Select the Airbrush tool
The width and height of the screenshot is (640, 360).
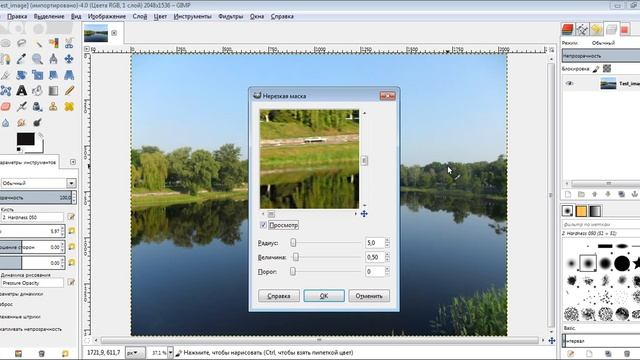pyautogui.click(x=21, y=107)
